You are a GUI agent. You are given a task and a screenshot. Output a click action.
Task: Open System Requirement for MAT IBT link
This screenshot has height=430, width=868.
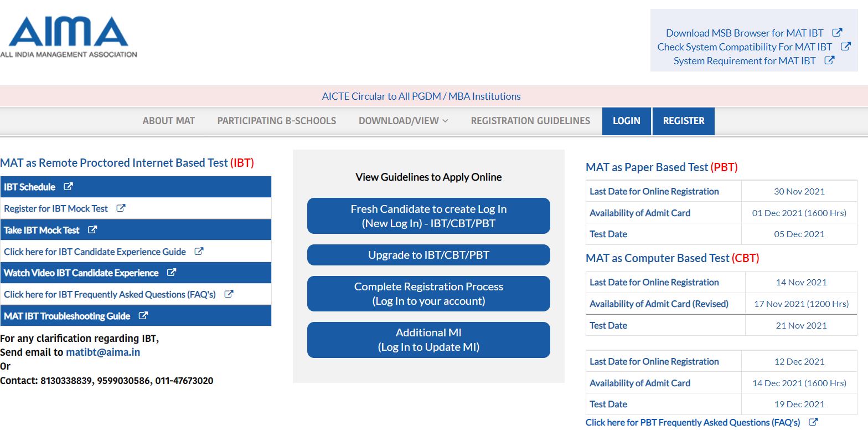[745, 60]
